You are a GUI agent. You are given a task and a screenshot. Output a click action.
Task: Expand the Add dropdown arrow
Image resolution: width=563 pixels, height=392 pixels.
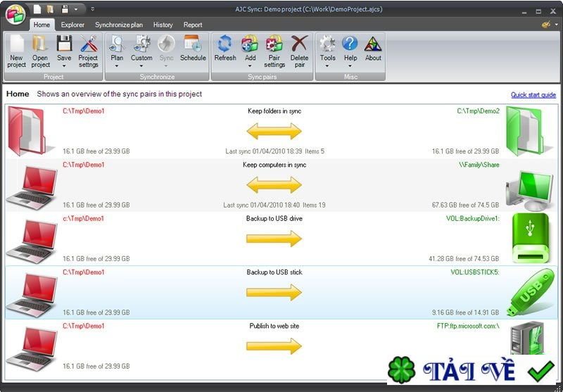(x=250, y=66)
